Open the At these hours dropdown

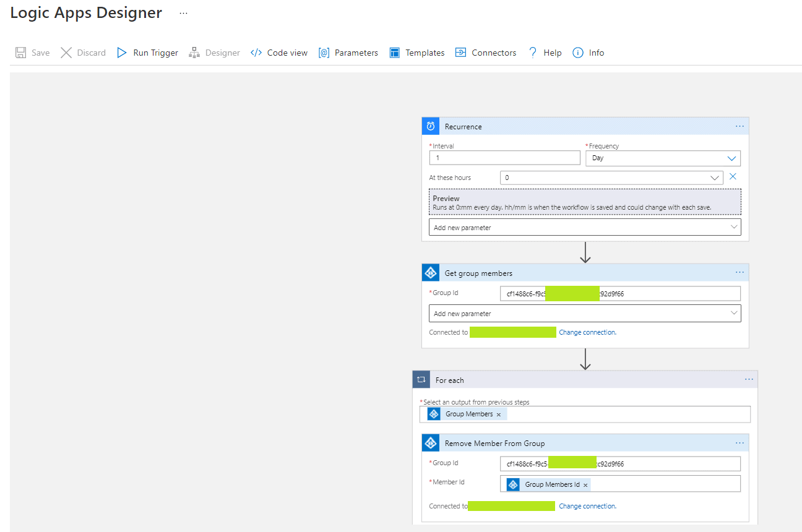(611, 178)
